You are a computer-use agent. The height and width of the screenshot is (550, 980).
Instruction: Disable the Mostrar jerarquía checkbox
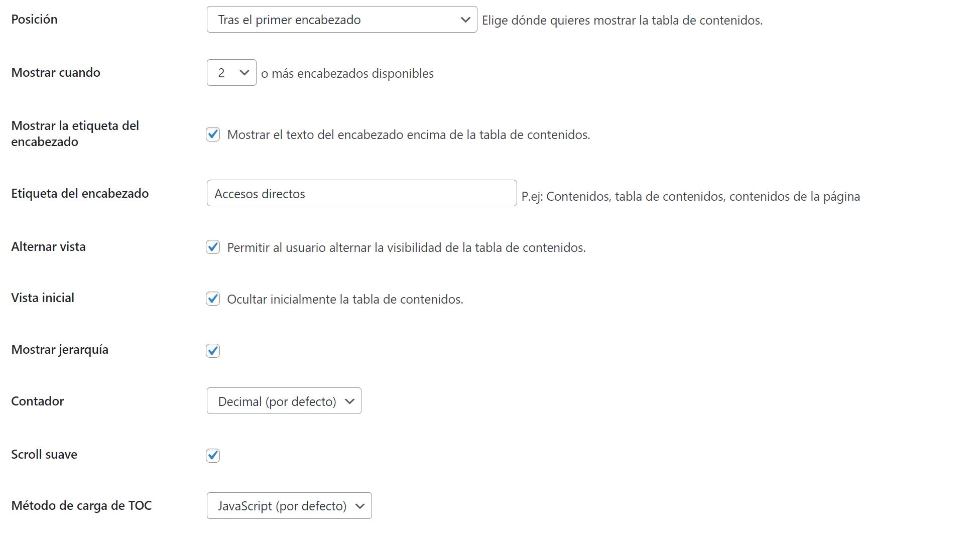[x=213, y=351]
